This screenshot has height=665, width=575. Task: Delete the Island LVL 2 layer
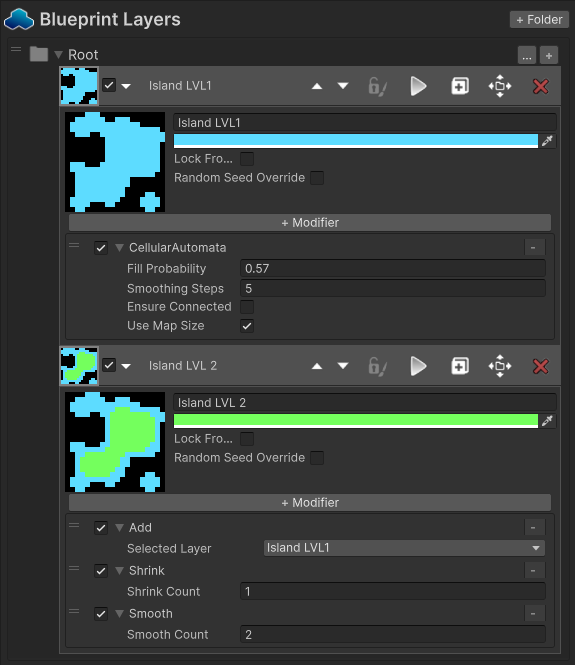pyautogui.click(x=540, y=366)
